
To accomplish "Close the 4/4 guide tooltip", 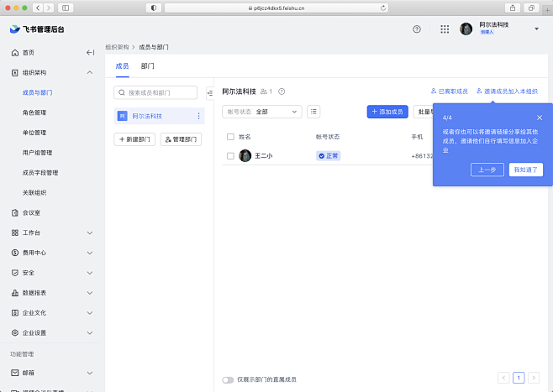I will click(540, 118).
